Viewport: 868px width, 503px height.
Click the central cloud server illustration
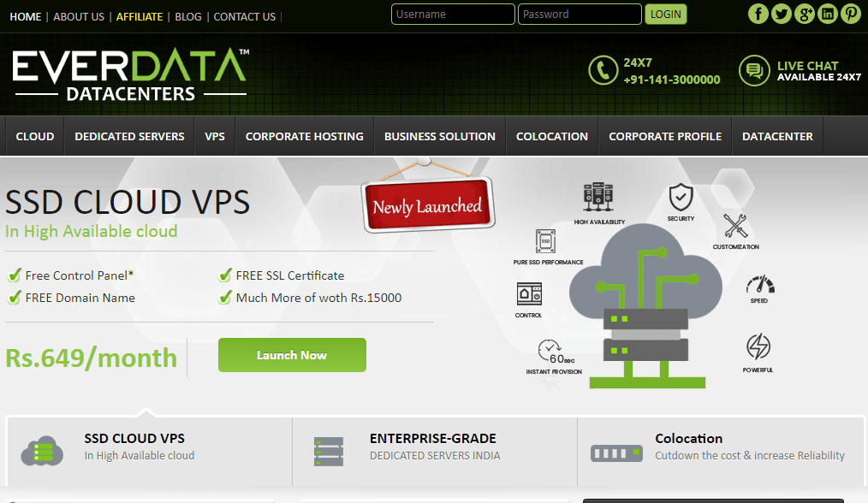pos(646,306)
